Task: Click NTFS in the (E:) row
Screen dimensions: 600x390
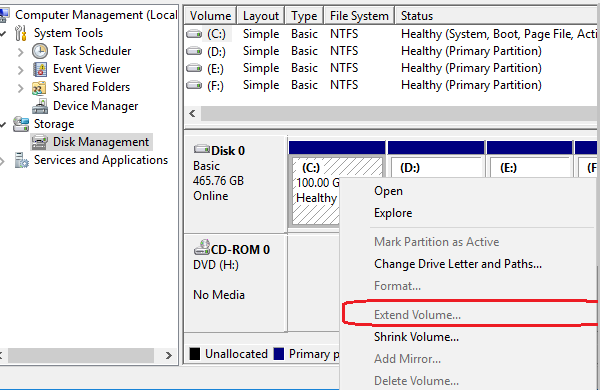Action: point(344,68)
